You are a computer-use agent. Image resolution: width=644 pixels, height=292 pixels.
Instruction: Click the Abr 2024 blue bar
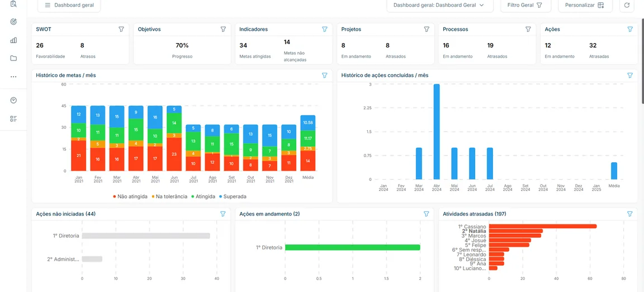[437, 131]
